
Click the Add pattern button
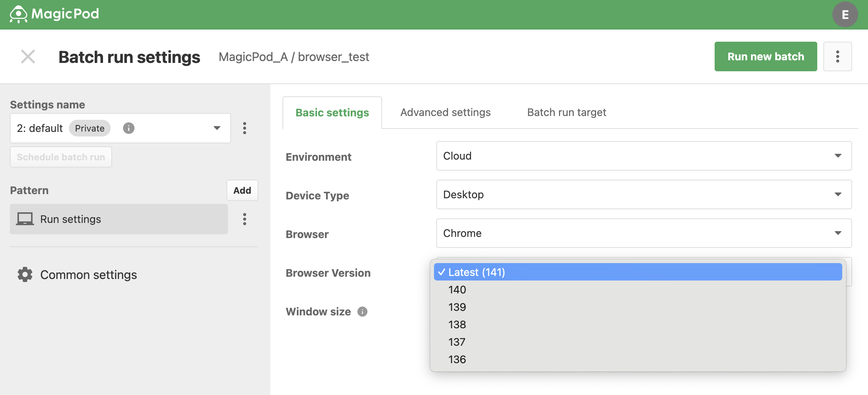pos(242,190)
